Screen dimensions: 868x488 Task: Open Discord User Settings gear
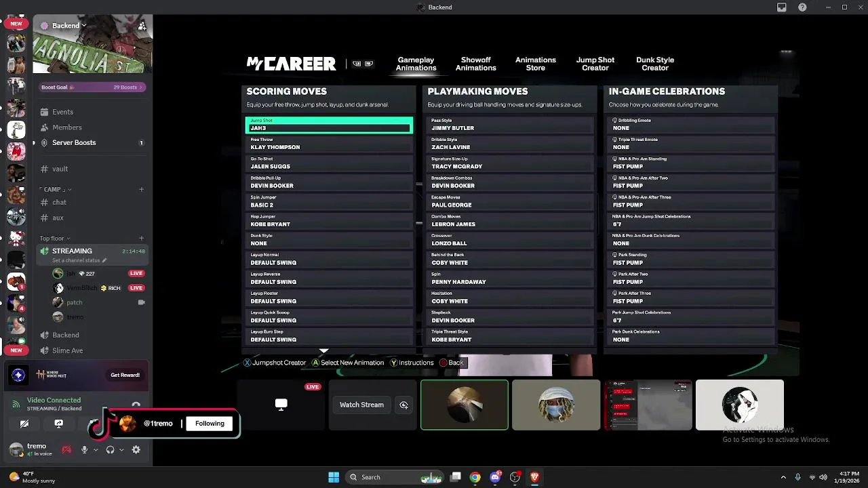tap(136, 449)
